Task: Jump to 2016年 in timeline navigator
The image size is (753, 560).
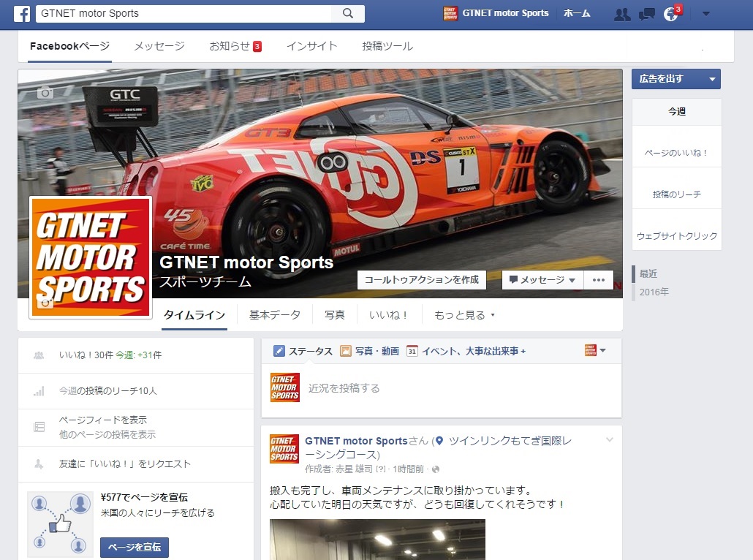Action: pyautogui.click(x=654, y=292)
